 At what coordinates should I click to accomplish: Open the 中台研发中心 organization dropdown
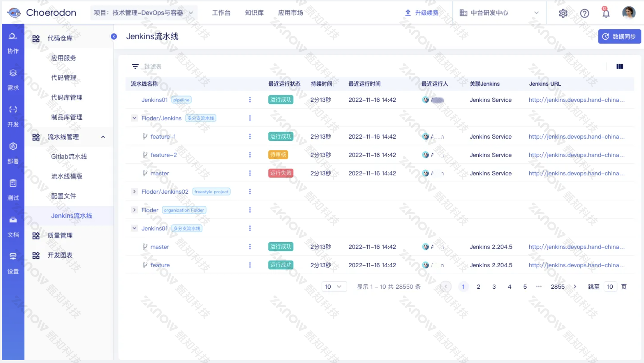tap(499, 13)
